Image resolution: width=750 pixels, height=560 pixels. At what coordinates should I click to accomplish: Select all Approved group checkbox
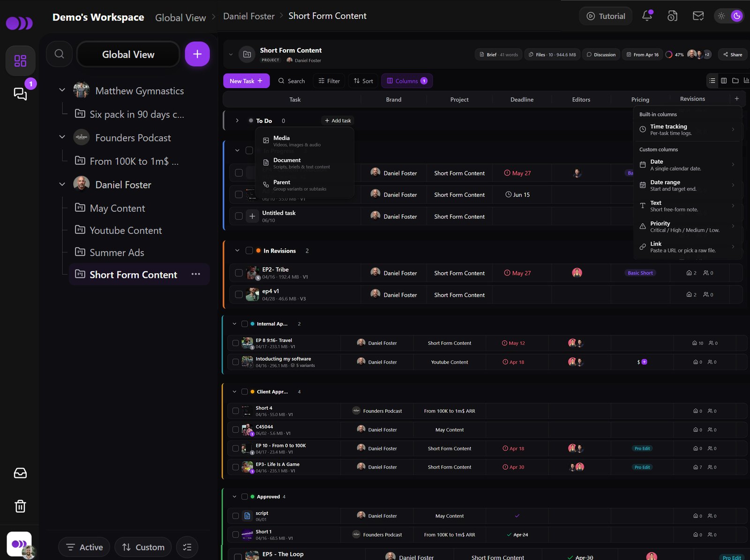[245, 497]
